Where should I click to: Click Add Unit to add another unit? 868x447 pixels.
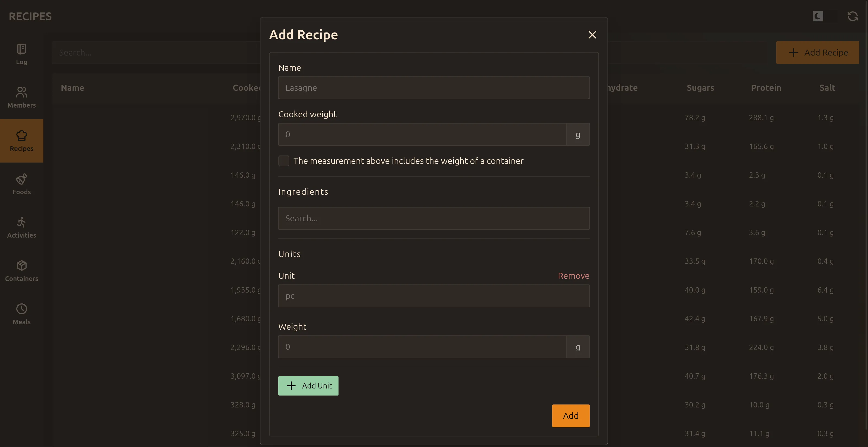coord(308,386)
